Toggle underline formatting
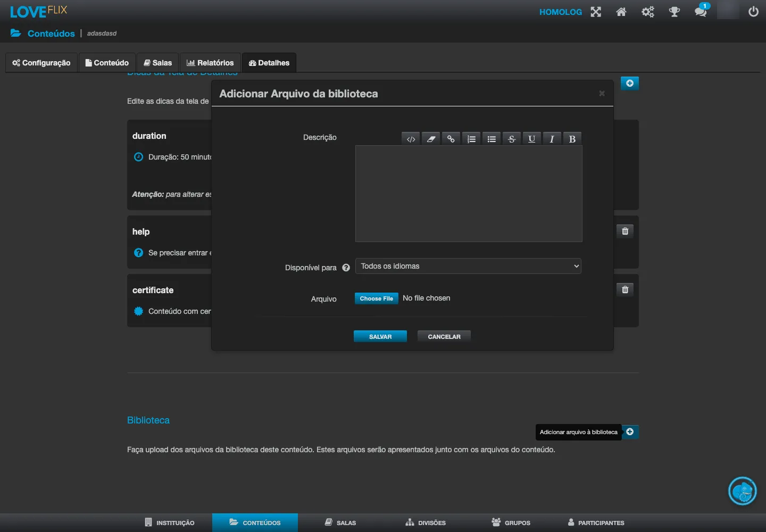Viewport: 766px width, 532px height. click(x=532, y=139)
